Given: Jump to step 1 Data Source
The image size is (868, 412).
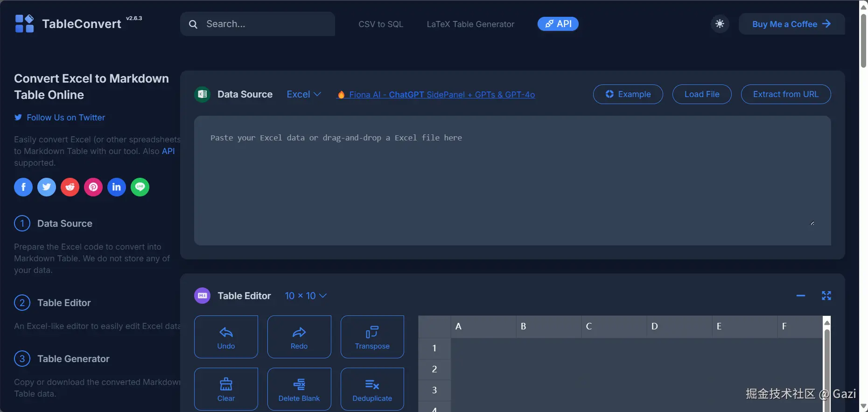Looking at the screenshot, I should coord(53,223).
